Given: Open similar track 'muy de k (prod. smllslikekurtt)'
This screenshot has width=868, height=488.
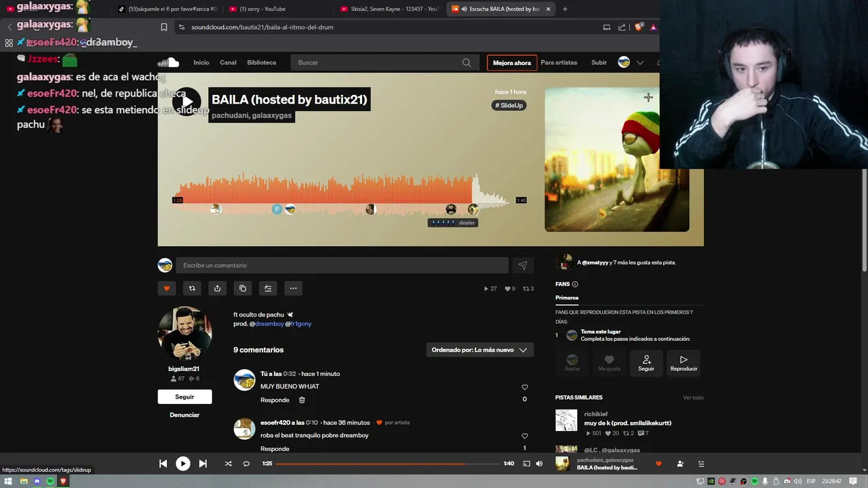Looking at the screenshot, I should [x=628, y=423].
